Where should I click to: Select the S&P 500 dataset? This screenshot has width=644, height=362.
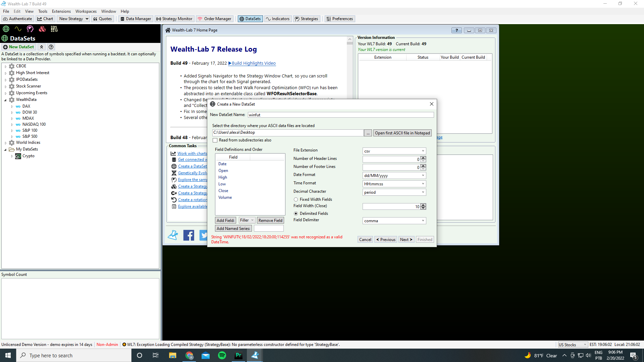click(30, 136)
